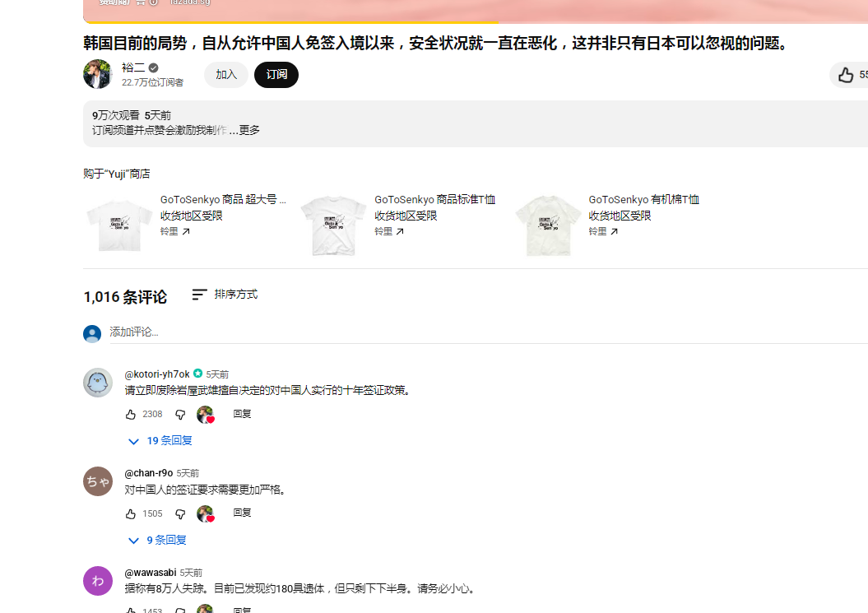Reply to the @kotori-yh7ok comment
This screenshot has height=613, width=868.
[242, 414]
